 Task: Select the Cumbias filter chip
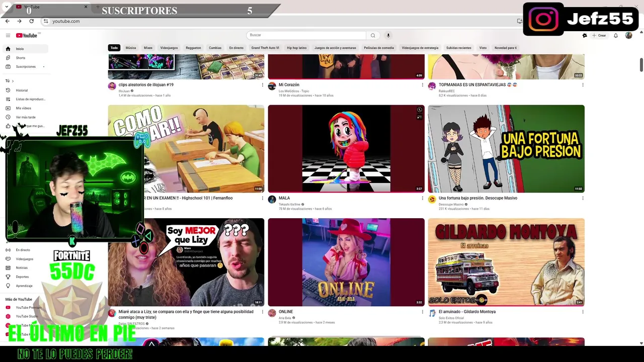tap(215, 48)
